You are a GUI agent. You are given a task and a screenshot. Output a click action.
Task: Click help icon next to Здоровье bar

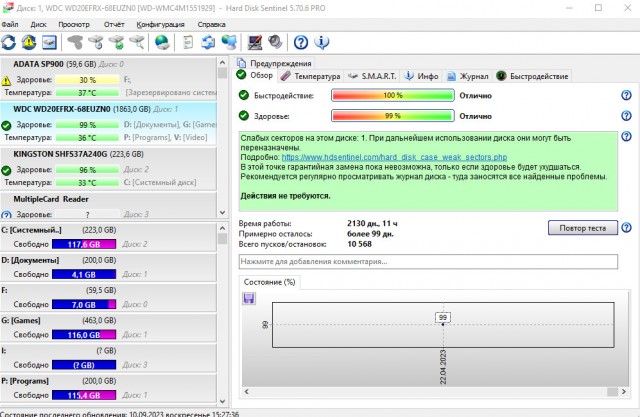pos(626,115)
